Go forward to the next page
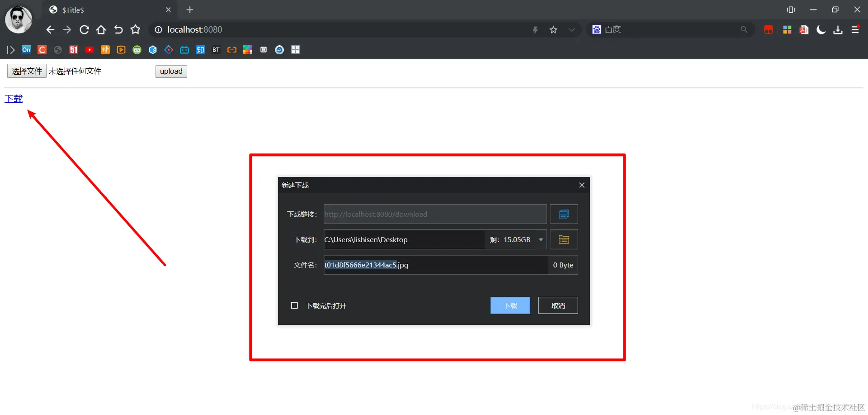The height and width of the screenshot is (415, 868). [x=67, y=30]
